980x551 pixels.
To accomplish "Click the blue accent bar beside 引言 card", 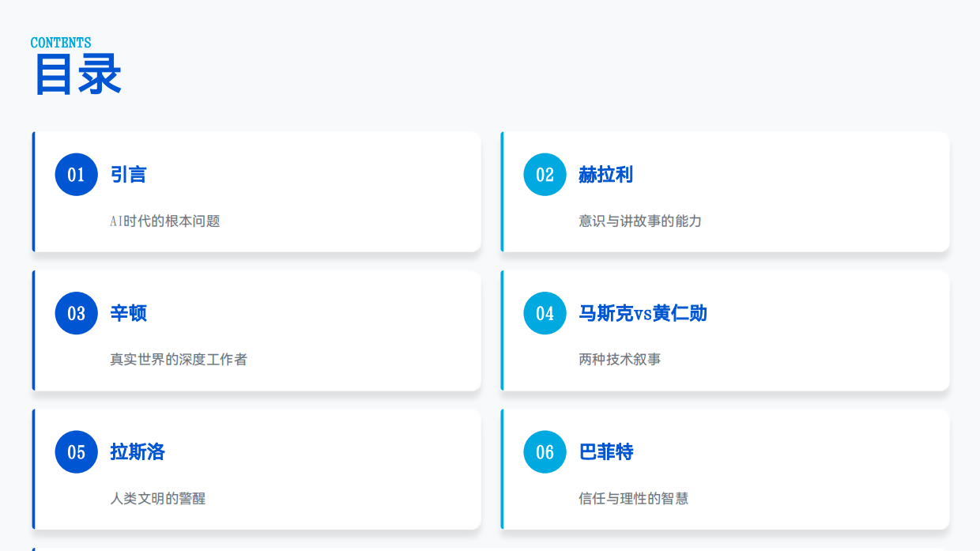I will 32,191.
